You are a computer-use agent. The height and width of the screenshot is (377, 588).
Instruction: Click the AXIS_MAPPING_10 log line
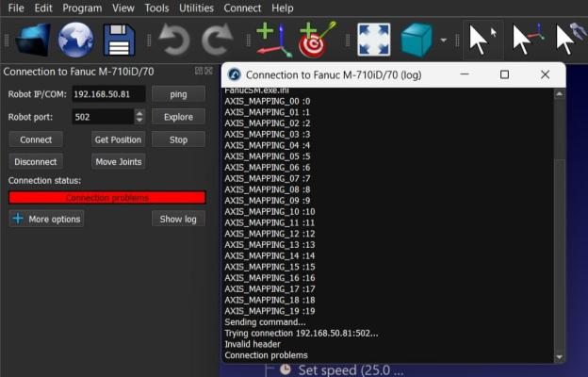click(x=269, y=211)
